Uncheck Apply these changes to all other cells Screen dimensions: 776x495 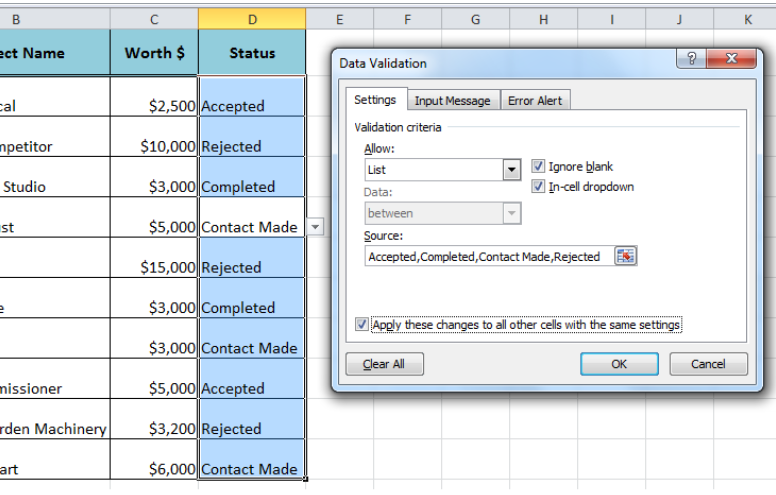click(362, 325)
